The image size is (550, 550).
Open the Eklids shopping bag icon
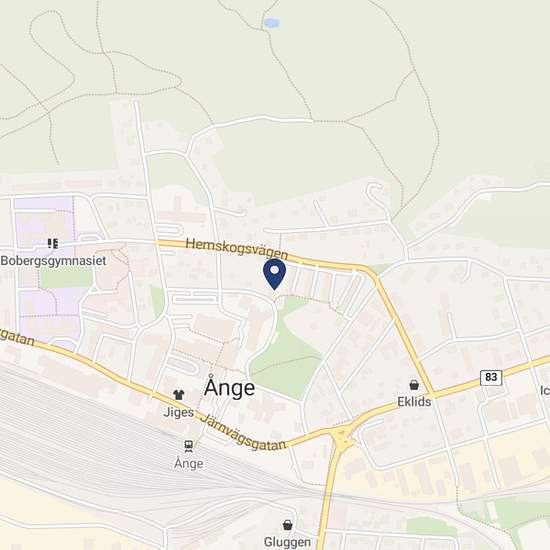414,385
